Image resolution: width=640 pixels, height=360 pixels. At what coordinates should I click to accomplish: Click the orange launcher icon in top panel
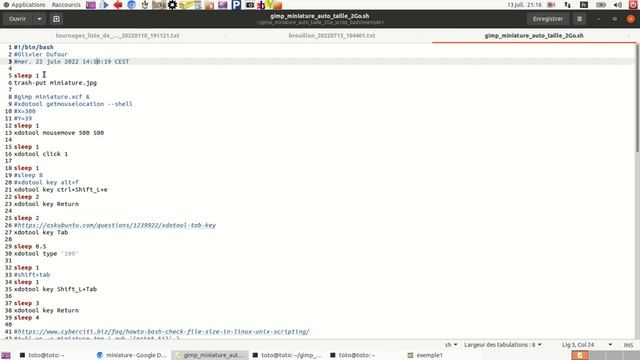click(278, 5)
